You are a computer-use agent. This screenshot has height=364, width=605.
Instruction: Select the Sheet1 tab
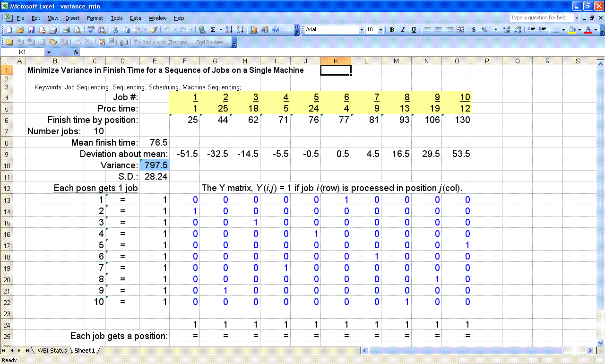tap(85, 350)
